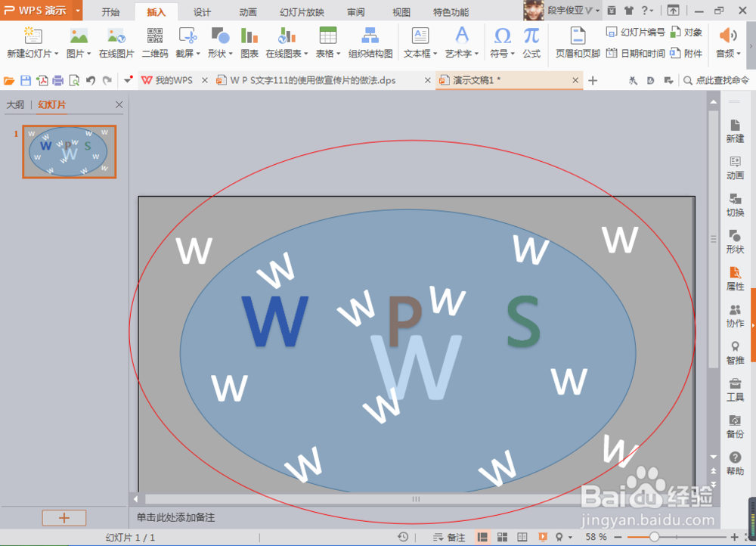
Task: Zoom out with minus button
Action: (618, 537)
